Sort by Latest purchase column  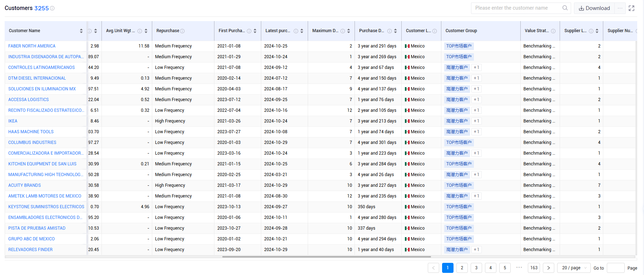pyautogui.click(x=302, y=31)
